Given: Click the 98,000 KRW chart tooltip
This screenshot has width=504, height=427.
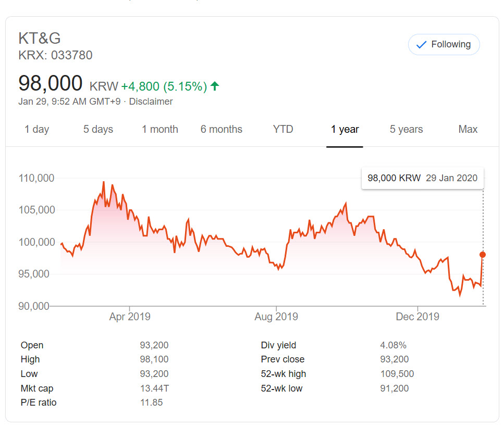Looking at the screenshot, I should 422,178.
